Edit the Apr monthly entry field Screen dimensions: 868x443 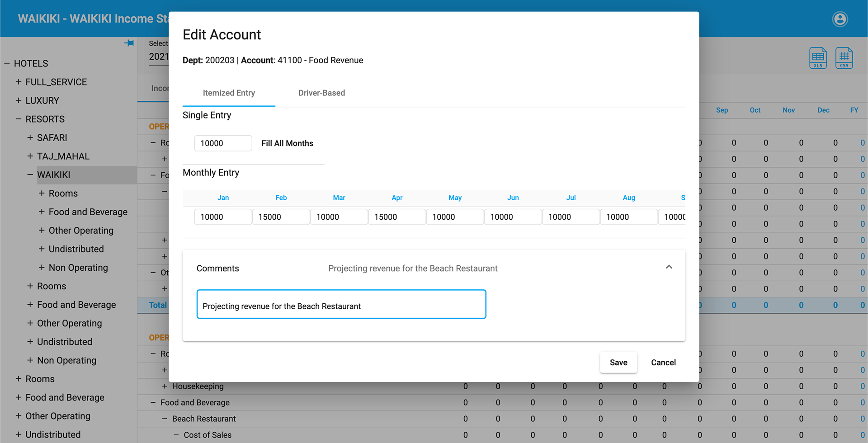pyautogui.click(x=397, y=217)
